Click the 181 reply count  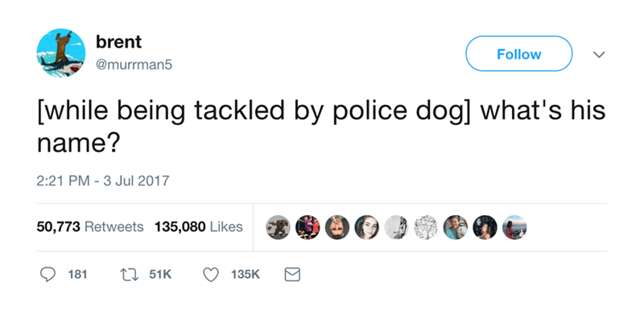pyautogui.click(x=77, y=275)
